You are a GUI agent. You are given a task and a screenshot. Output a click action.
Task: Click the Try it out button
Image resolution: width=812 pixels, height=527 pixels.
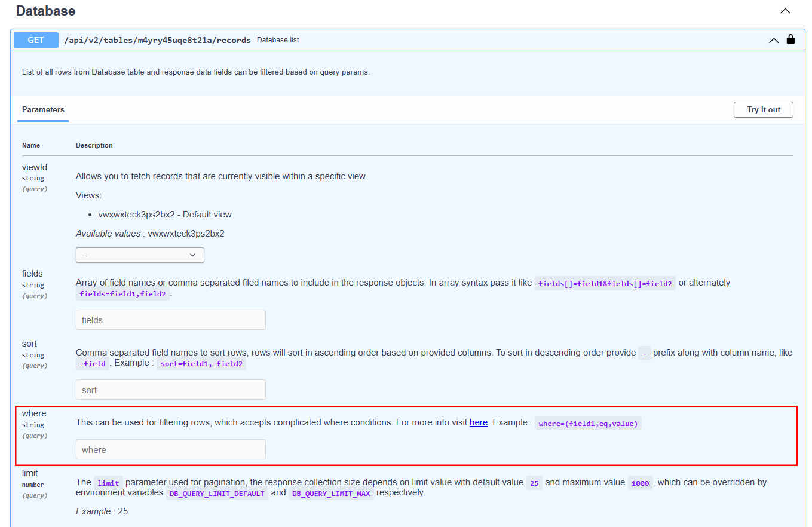(x=764, y=109)
